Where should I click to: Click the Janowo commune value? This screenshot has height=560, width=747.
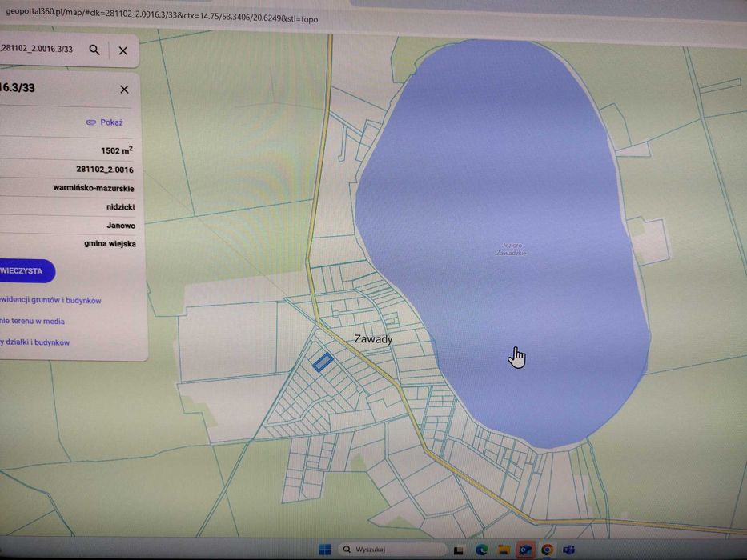(121, 226)
